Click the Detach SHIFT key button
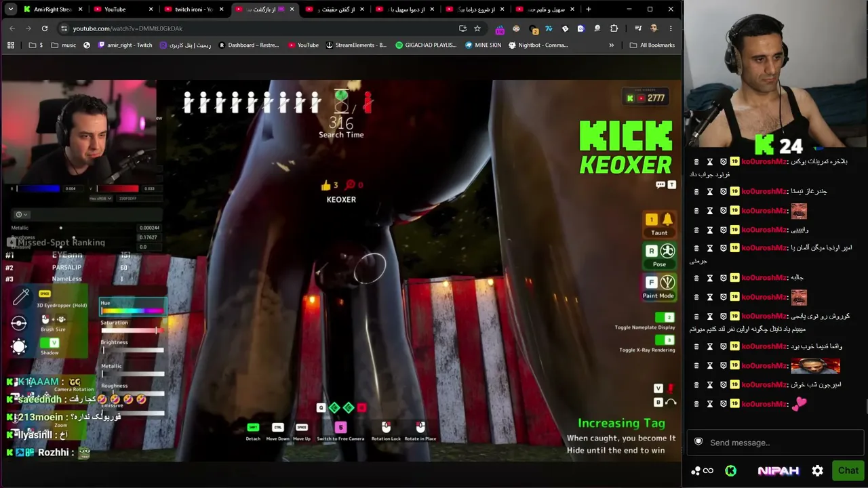Image resolution: width=868 pixels, height=488 pixels. pos(253,427)
